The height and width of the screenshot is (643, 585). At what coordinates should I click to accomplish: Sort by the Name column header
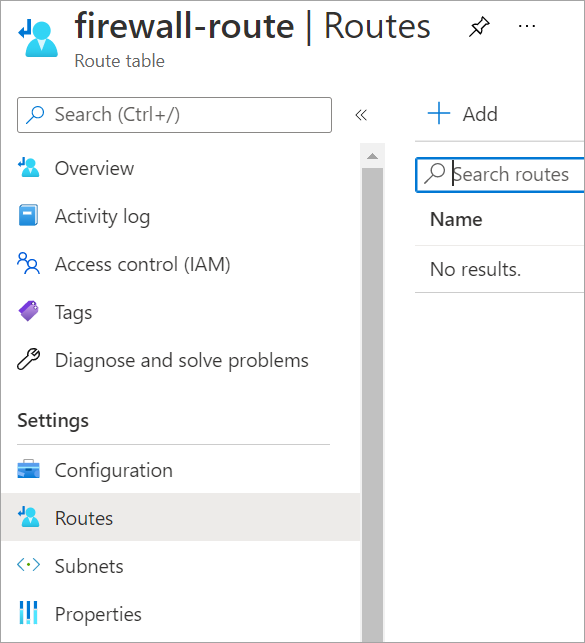[456, 219]
